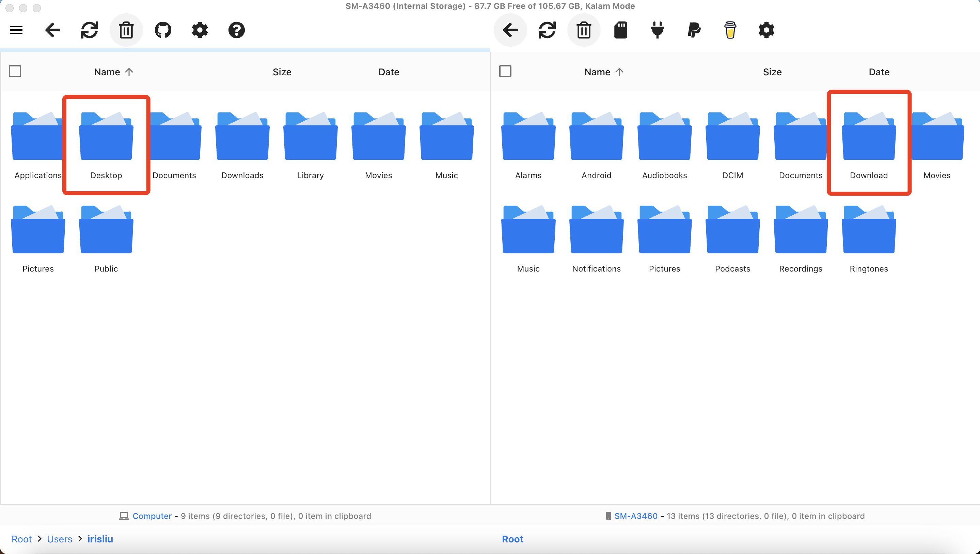Select the Download folder on the device
980x554 pixels.
[x=869, y=146]
